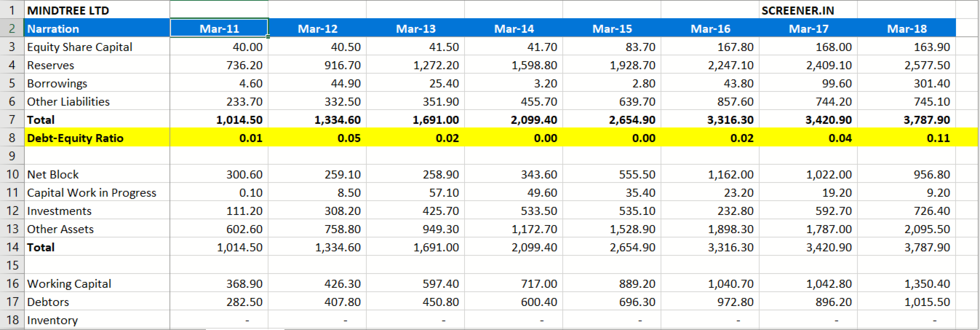
Task: Select row header number 8
Action: pyautogui.click(x=12, y=138)
